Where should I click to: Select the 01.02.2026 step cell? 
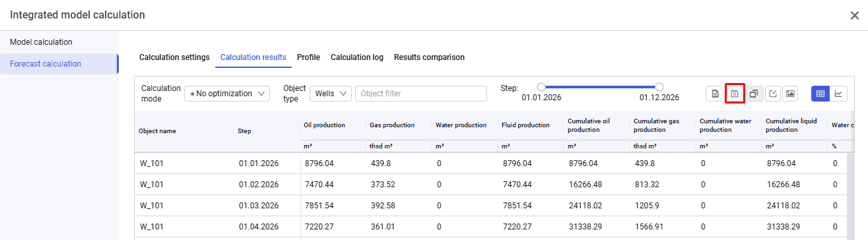259,184
